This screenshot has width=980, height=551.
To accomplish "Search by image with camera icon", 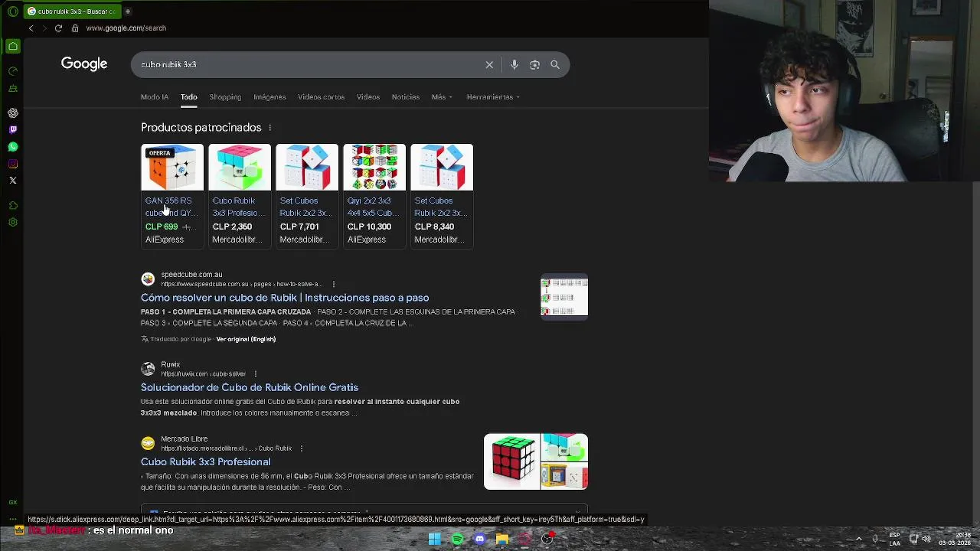I will click(534, 65).
